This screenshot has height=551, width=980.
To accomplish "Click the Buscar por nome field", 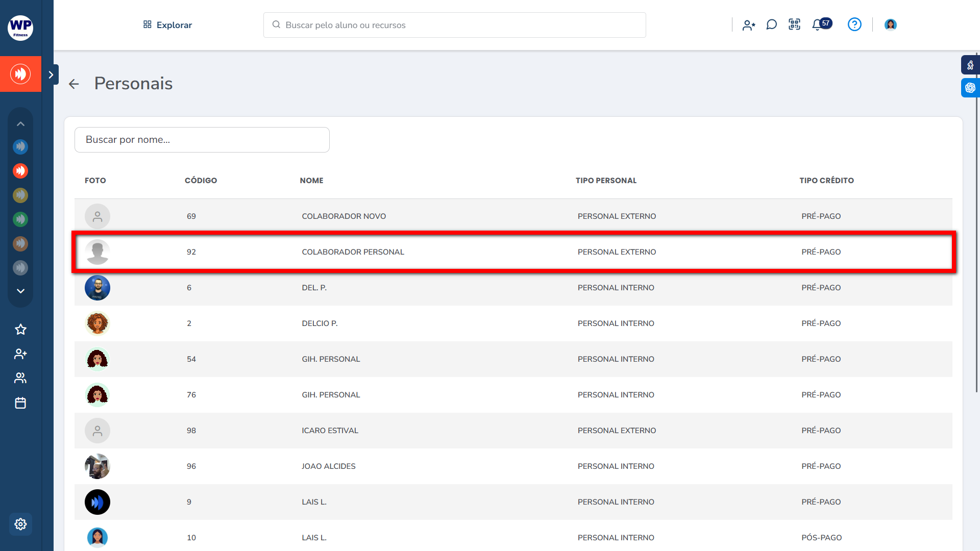I will click(202, 140).
